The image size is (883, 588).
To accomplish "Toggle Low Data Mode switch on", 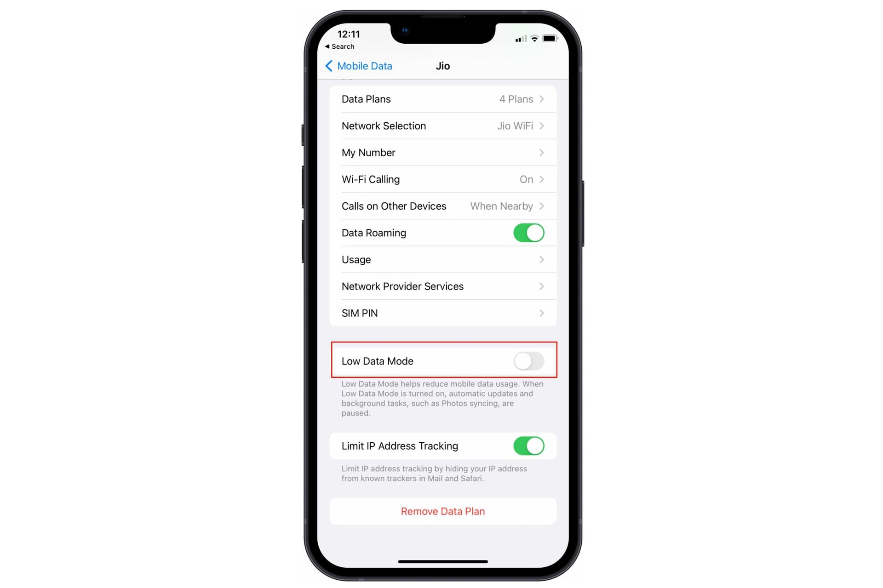I will pos(528,361).
